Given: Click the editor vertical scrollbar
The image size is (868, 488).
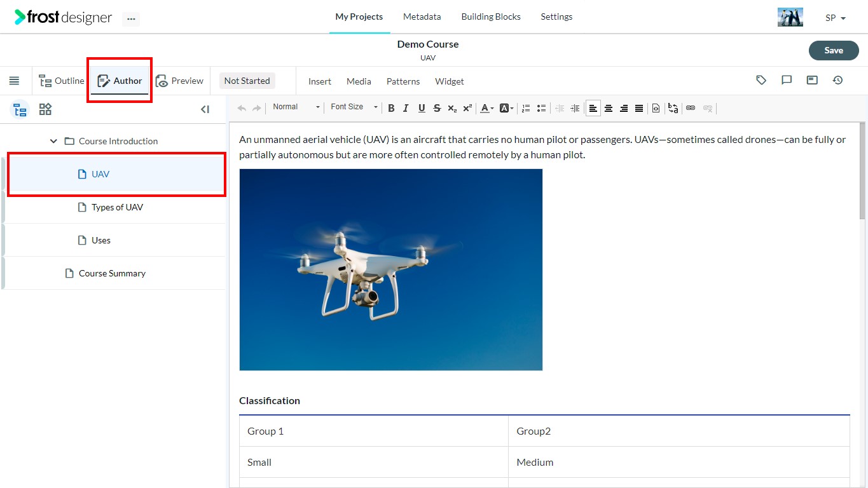Looking at the screenshot, I should click(862, 172).
